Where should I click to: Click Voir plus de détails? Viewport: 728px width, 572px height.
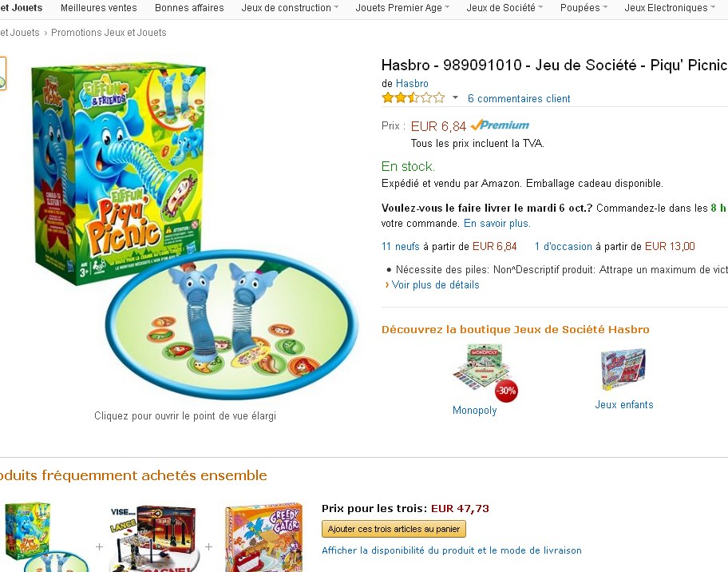[435, 285]
